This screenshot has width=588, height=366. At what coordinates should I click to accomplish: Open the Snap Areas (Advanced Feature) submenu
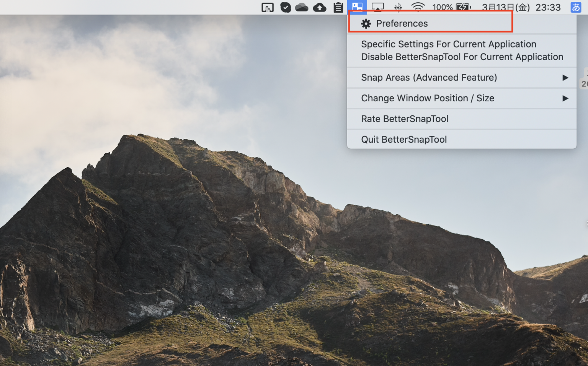point(461,78)
